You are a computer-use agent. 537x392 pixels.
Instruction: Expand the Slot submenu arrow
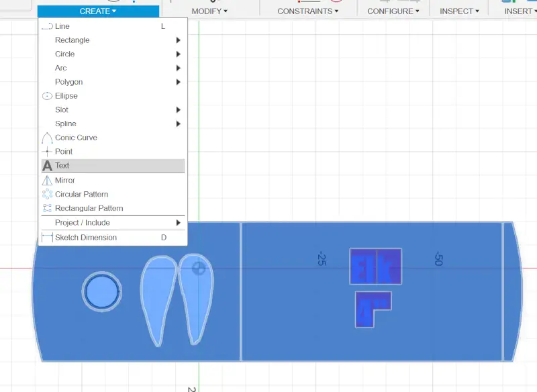[x=178, y=110]
